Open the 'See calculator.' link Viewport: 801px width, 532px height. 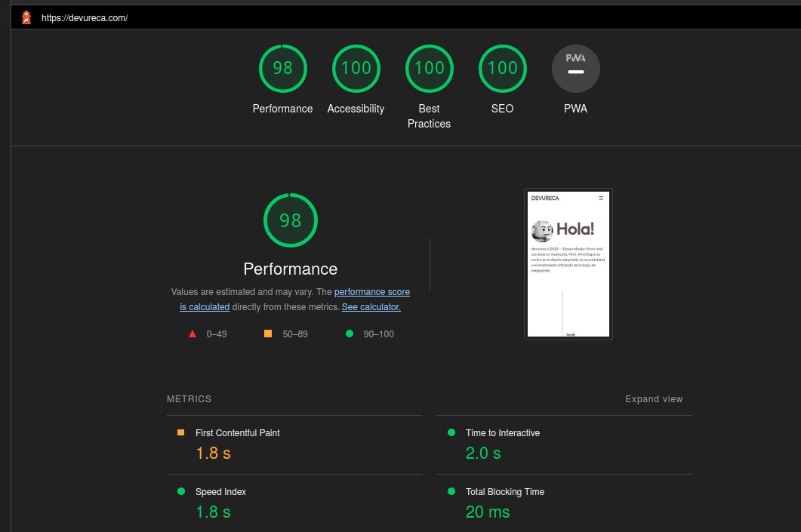click(371, 307)
